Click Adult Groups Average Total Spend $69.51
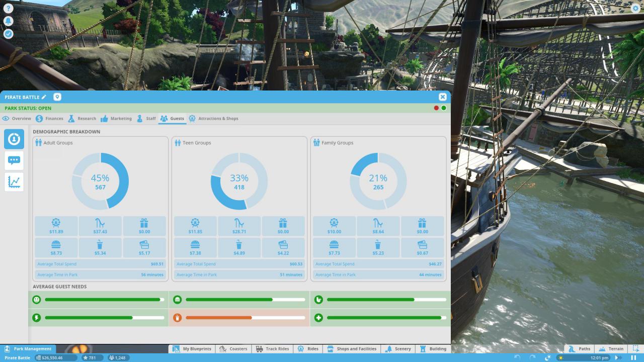The image size is (644, 362). point(100,264)
